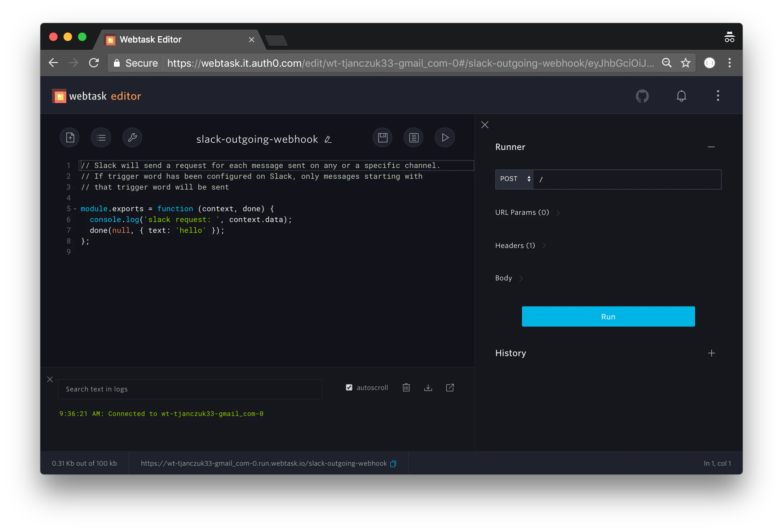This screenshot has width=783, height=532.
Task: Collapse the Runner section
Action: click(711, 147)
